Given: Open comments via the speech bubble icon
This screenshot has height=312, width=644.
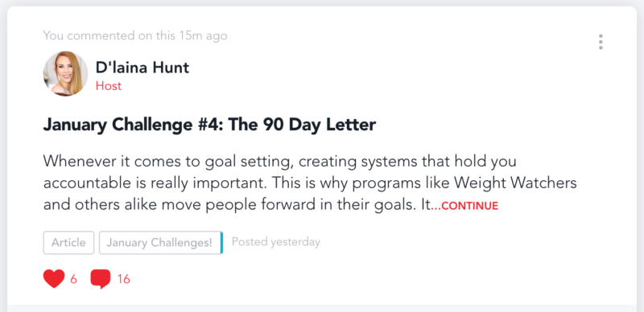Looking at the screenshot, I should [x=100, y=279].
